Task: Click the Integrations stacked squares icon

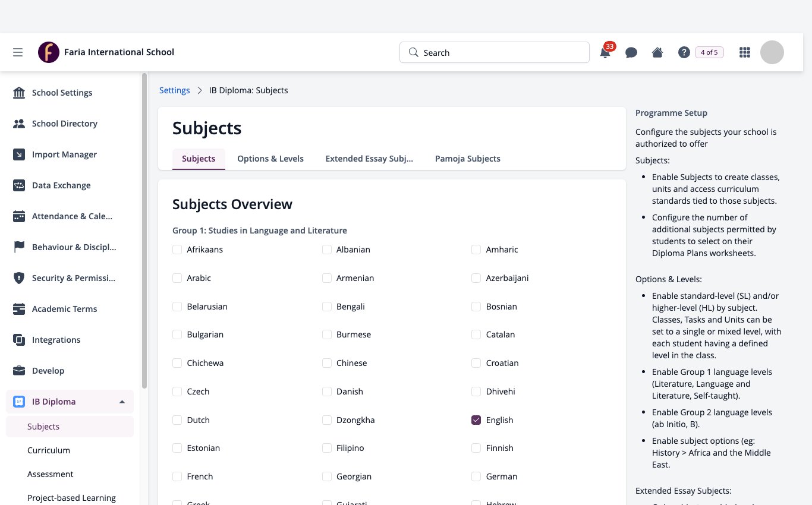Action: pyautogui.click(x=19, y=340)
